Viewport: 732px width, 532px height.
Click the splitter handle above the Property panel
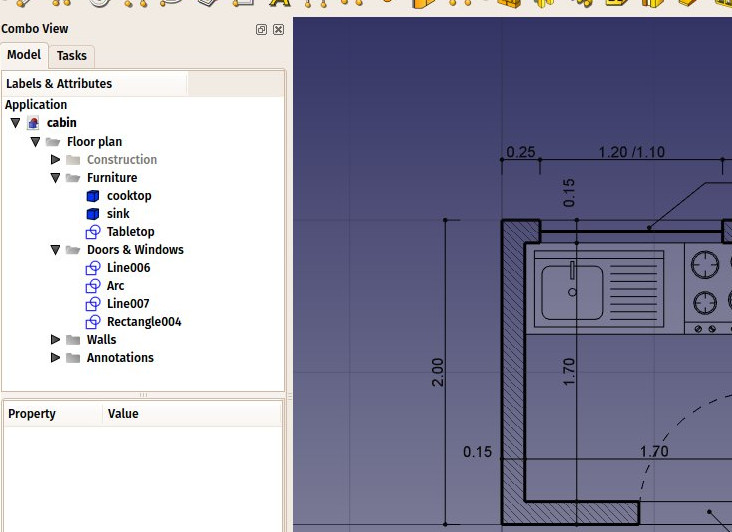coord(143,395)
